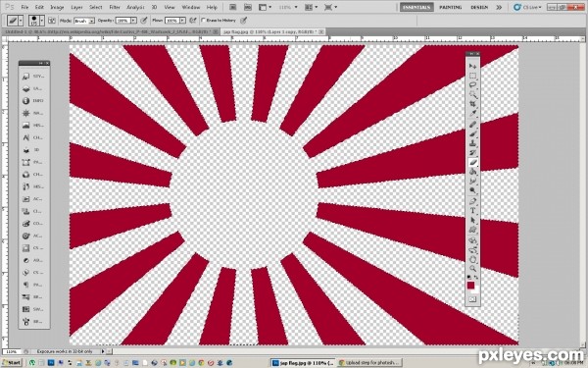Open the Image menu
This screenshot has width=588, height=368.
pyautogui.click(x=57, y=7)
